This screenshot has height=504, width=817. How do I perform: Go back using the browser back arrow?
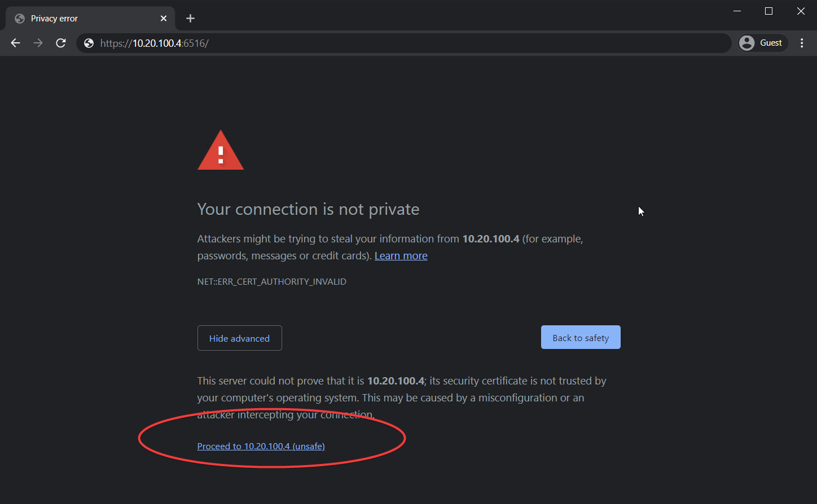15,43
